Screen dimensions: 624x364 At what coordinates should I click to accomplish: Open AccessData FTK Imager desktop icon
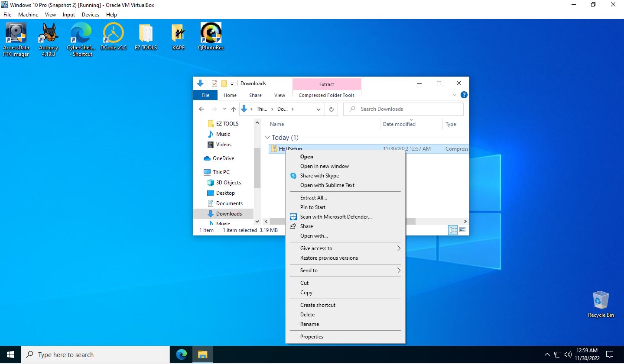16,39
